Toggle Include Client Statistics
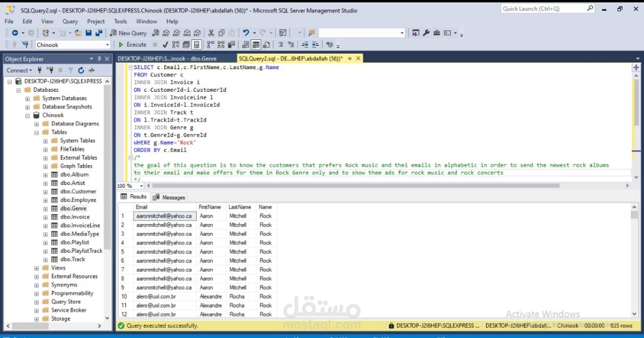 pos(231,45)
